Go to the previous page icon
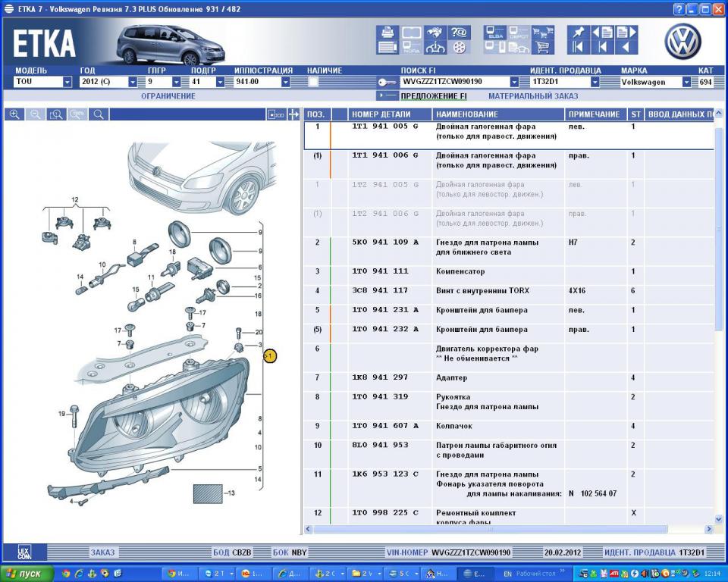Viewport: 728px width, 582px height. 602,32
